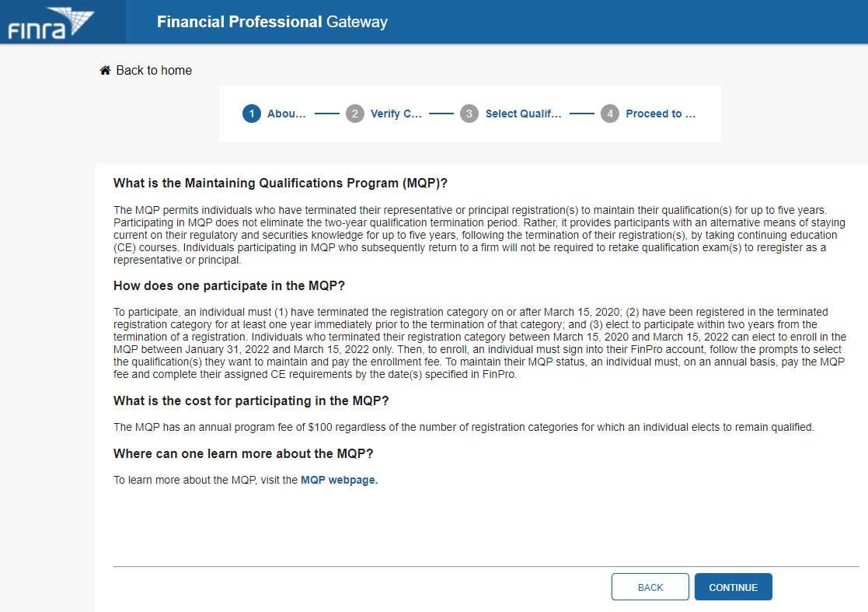Click the 'Financial Professional Gateway' header title
868x612 pixels.
[272, 22]
